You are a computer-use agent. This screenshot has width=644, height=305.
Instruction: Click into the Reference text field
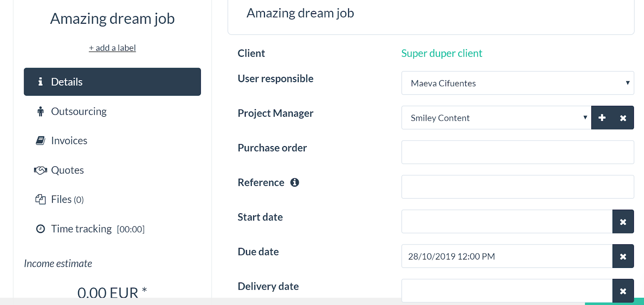click(x=518, y=187)
